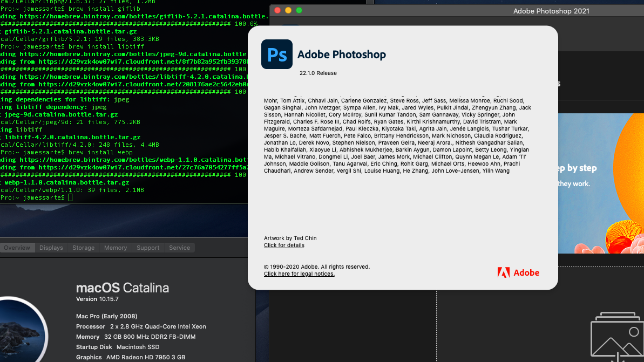
Task: Click 'dependencies for libtiff: jpeg' terminal line
Action: 72,99
